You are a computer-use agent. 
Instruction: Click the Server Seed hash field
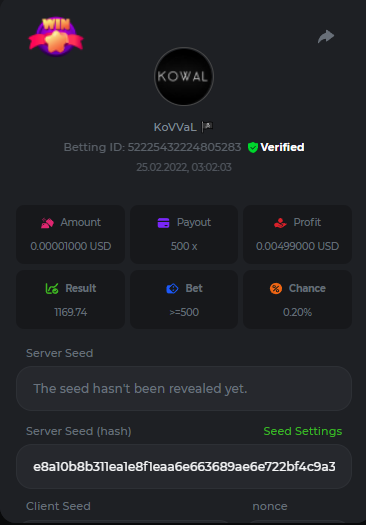184,466
